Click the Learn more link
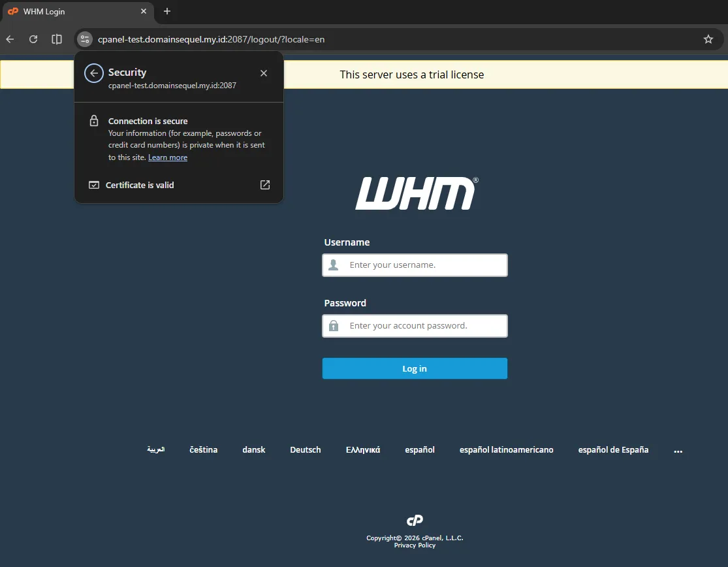728x567 pixels. click(x=168, y=157)
